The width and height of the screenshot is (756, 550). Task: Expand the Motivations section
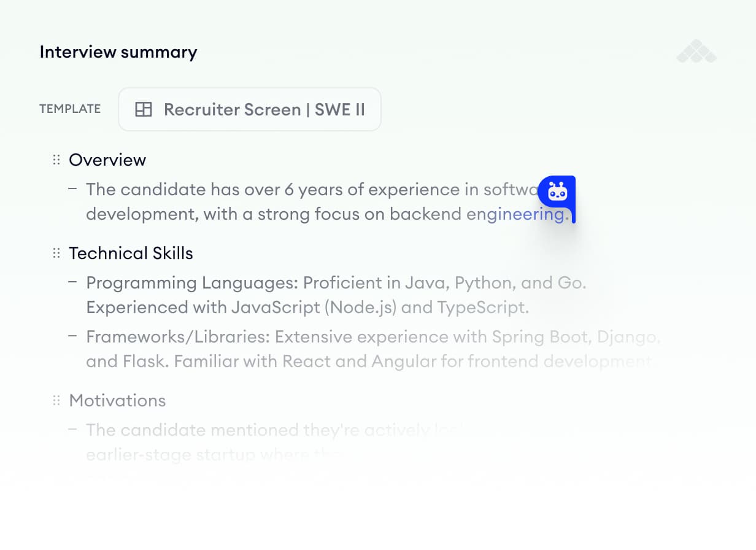tap(117, 400)
